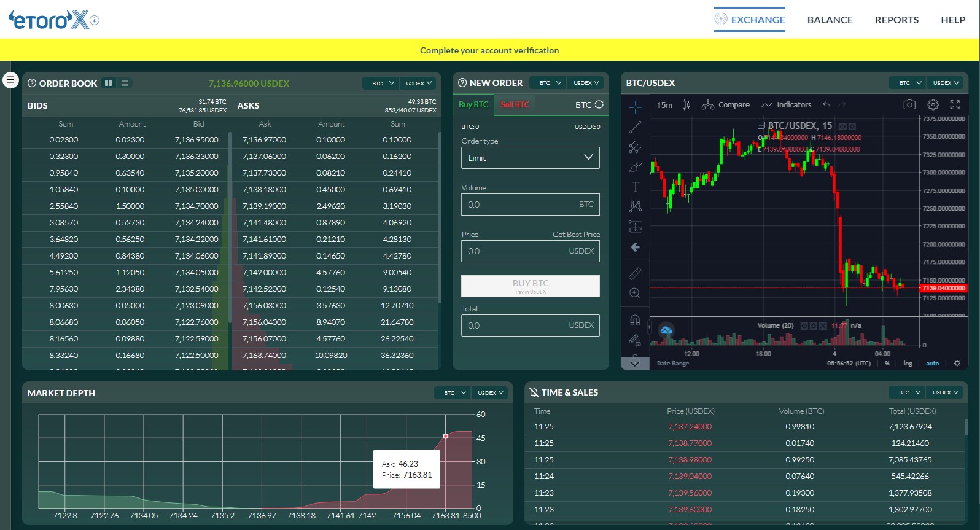Switch order book to side-by-side view

pos(109,83)
